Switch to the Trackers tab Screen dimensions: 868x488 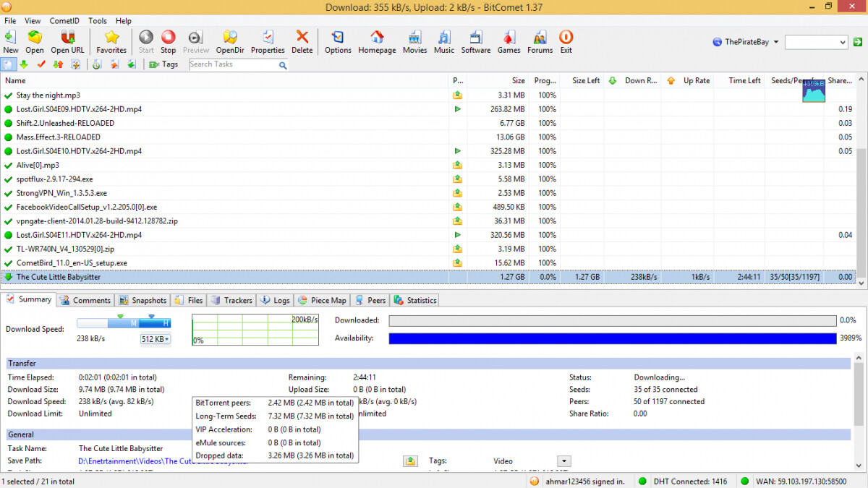tap(232, 300)
